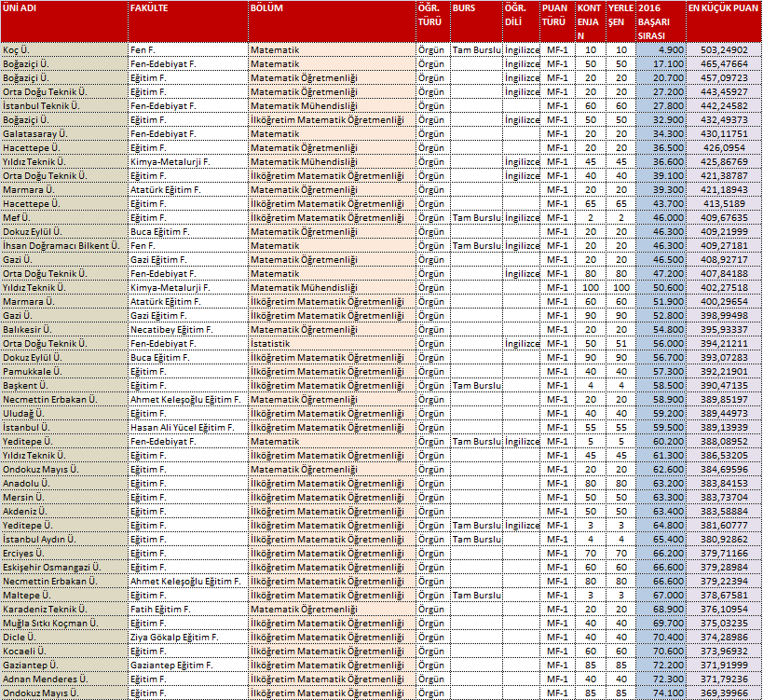The image size is (777, 700).
Task: Click the KONTENJAN header cell
Action: (x=590, y=21)
